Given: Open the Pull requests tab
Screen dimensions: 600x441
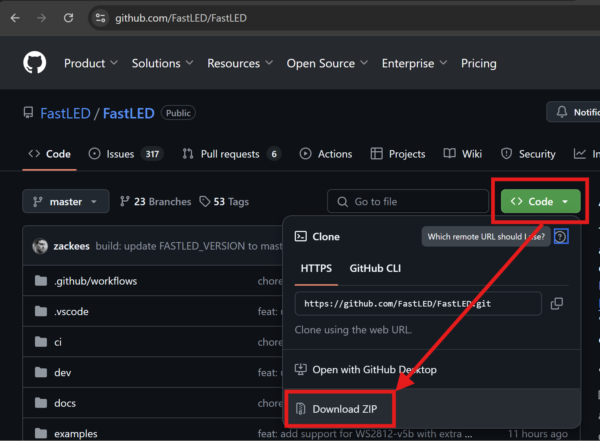Looking at the screenshot, I should click(231, 154).
